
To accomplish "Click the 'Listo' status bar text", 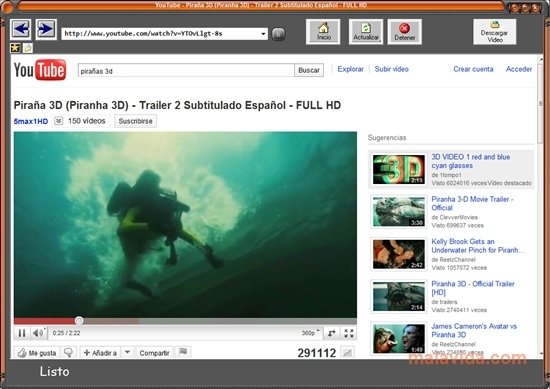I will click(54, 371).
